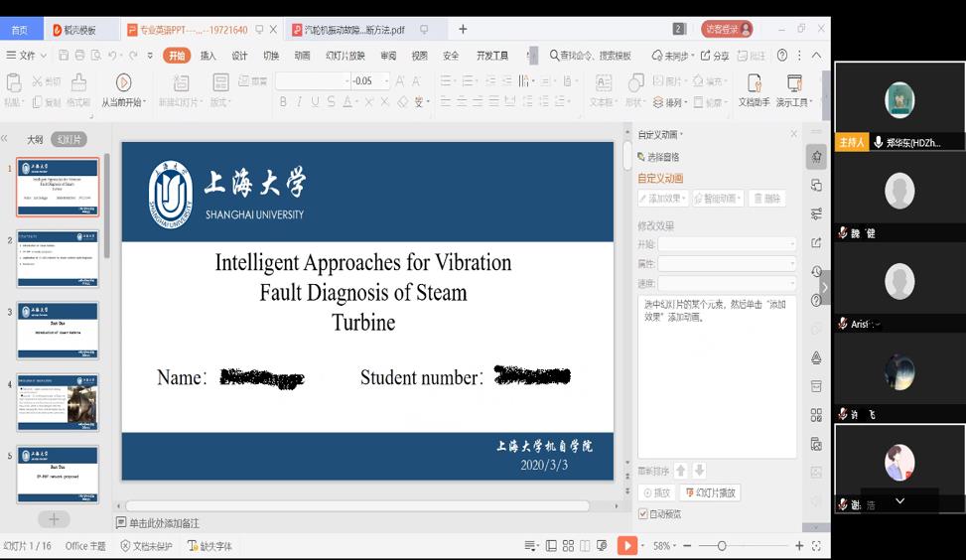Viewport: 966px width, 560px height.
Task: Click the zoom slider handle in status bar
Action: (x=722, y=545)
